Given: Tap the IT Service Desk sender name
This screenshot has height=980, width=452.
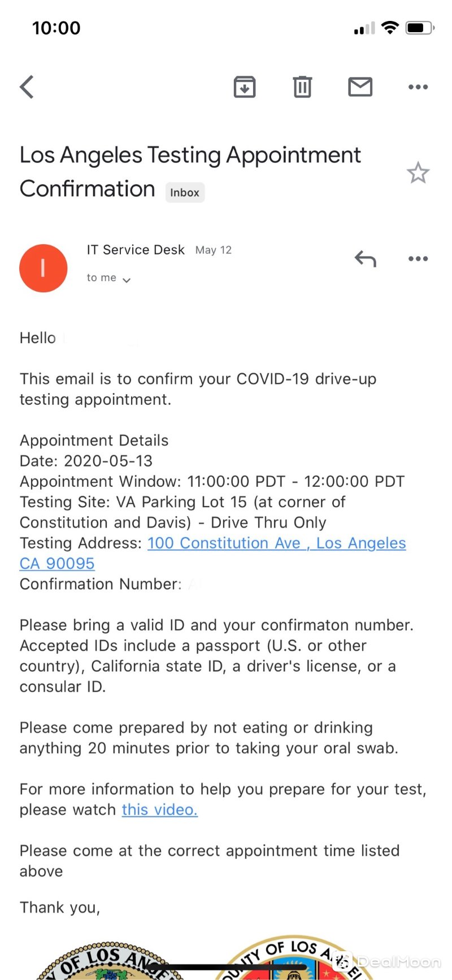Looking at the screenshot, I should click(136, 250).
